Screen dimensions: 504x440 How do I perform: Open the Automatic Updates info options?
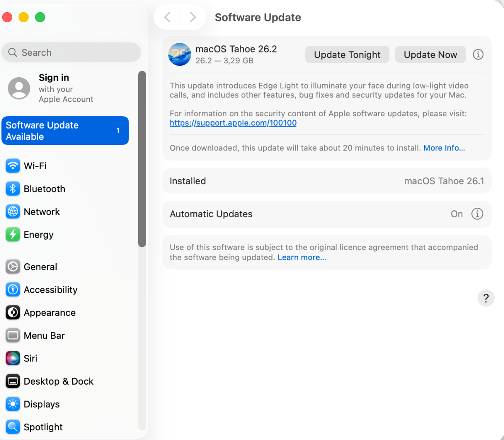[x=477, y=214]
